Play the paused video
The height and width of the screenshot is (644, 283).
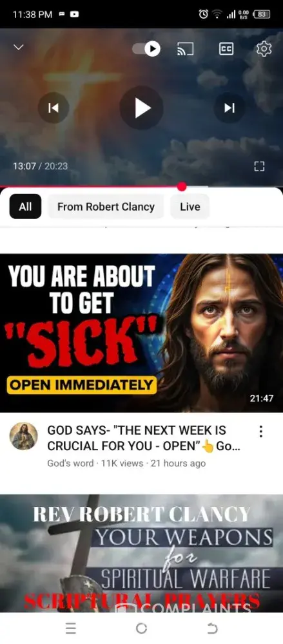pos(142,108)
